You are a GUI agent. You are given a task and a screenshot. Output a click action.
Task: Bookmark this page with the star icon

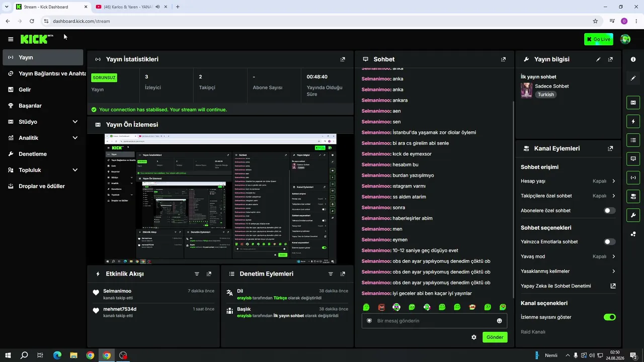pyautogui.click(x=595, y=21)
